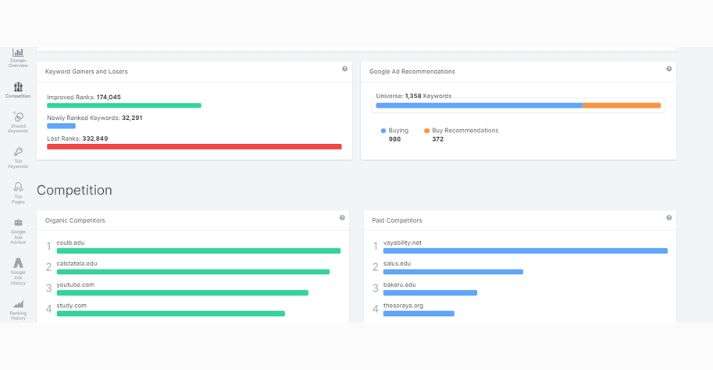This screenshot has height=370, width=713.
Task: Open study.com organic competitor link
Action: pyautogui.click(x=71, y=305)
